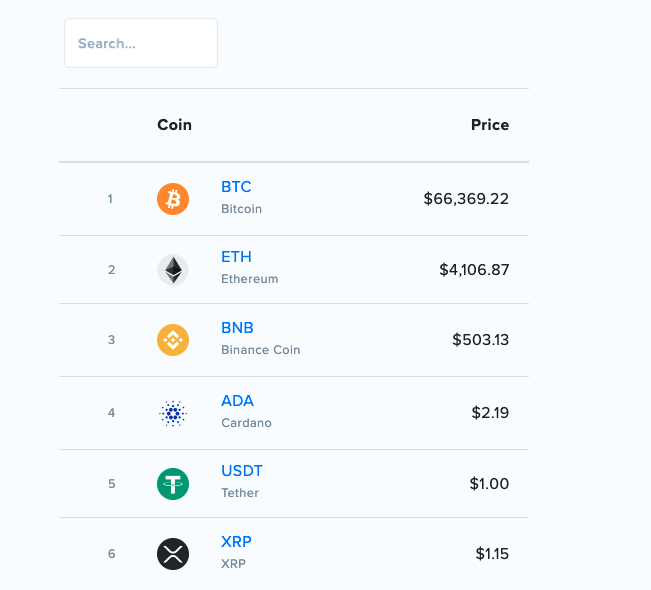Open the blue XRP ticker link
The image size is (651, 590).
(x=236, y=542)
